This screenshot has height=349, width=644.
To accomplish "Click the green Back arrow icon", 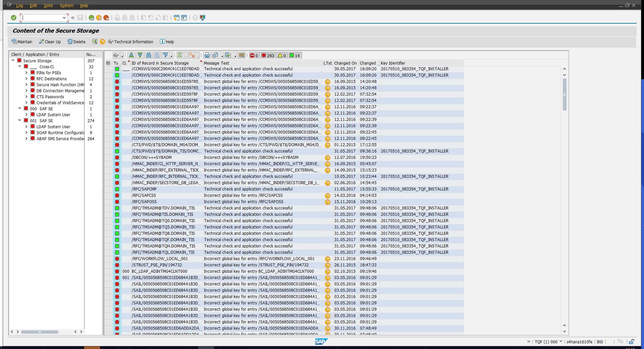I will coord(91,18).
